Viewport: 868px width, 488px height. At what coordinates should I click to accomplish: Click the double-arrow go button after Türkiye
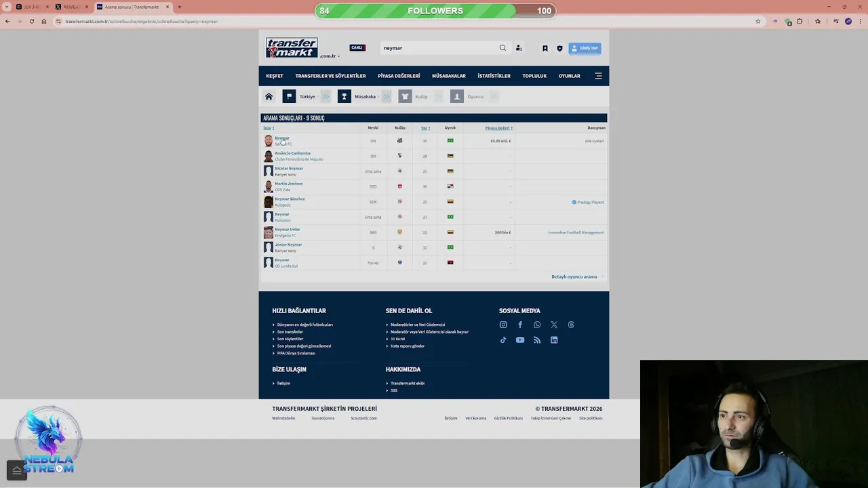(325, 96)
